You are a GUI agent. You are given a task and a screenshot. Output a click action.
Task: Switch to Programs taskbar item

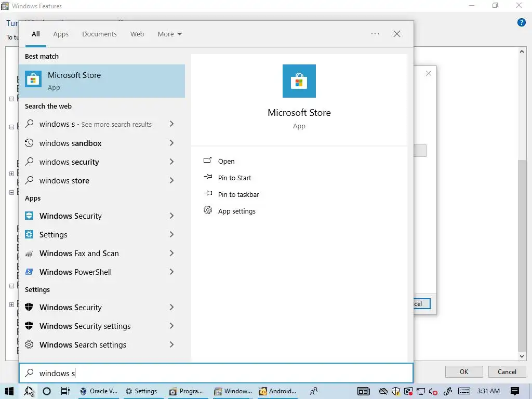coord(187,391)
